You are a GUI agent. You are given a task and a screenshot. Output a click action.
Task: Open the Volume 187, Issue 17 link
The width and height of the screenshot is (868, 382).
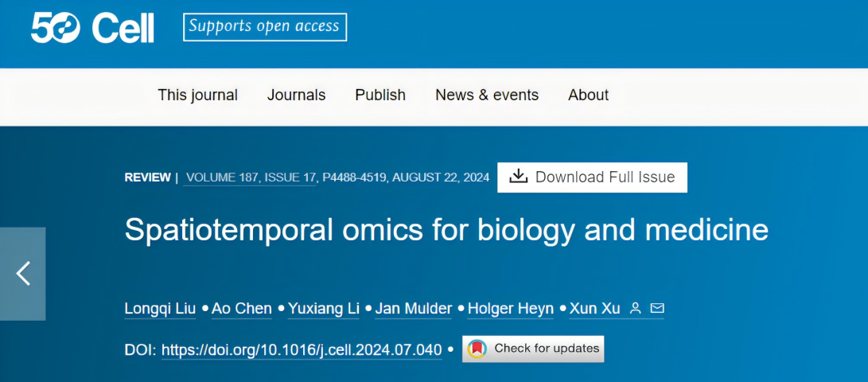tap(250, 177)
